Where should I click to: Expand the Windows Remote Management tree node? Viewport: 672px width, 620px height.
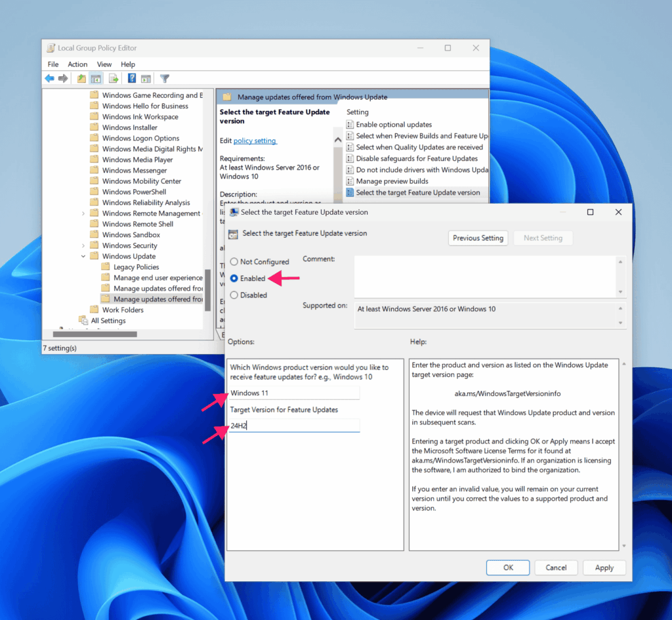pyautogui.click(x=83, y=213)
